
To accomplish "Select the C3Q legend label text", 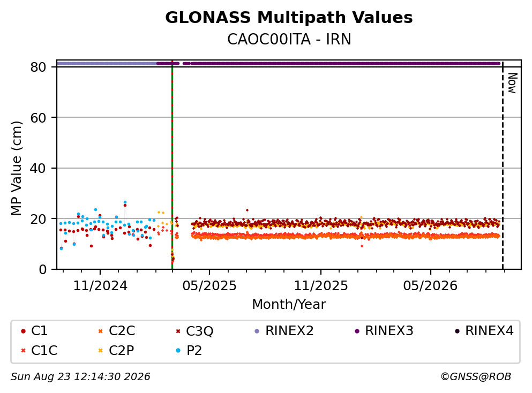I will (199, 331).
